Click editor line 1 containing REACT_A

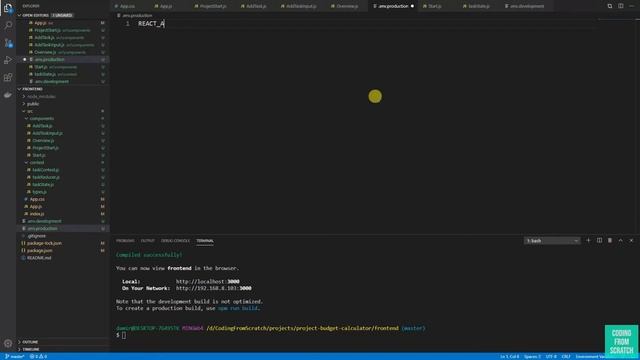[151, 24]
